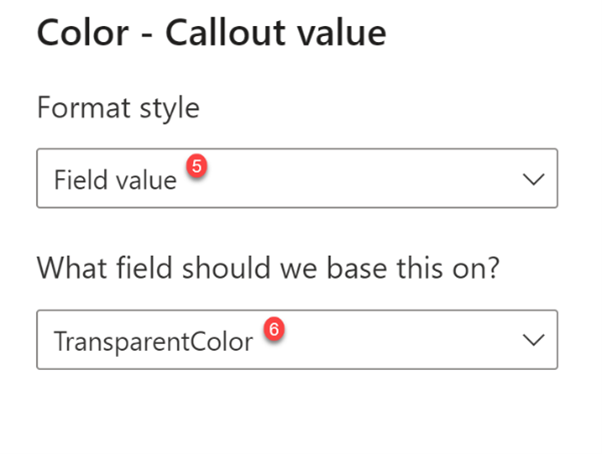Click the down arrow in the base field box

click(x=534, y=341)
